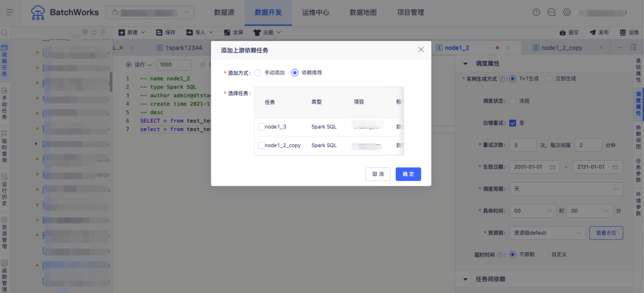The image size is (644, 293).
Task: Open the 主题 theme dropdown
Action: (267, 32)
